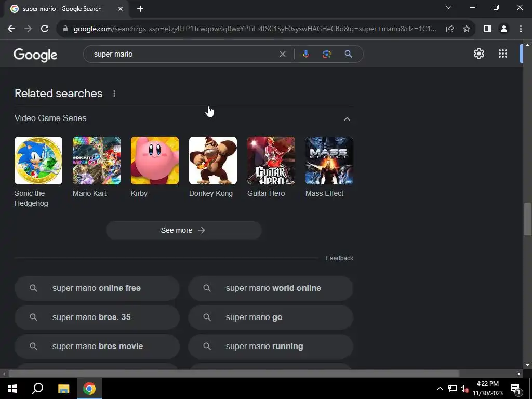Search super mario online free
532x399 pixels.
tap(97, 288)
